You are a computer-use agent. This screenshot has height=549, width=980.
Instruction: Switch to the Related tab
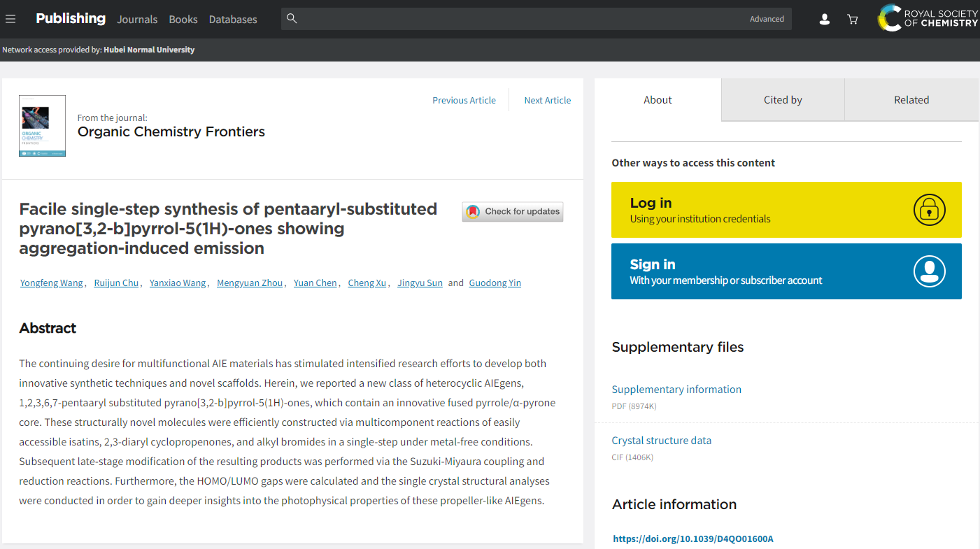[x=911, y=100]
